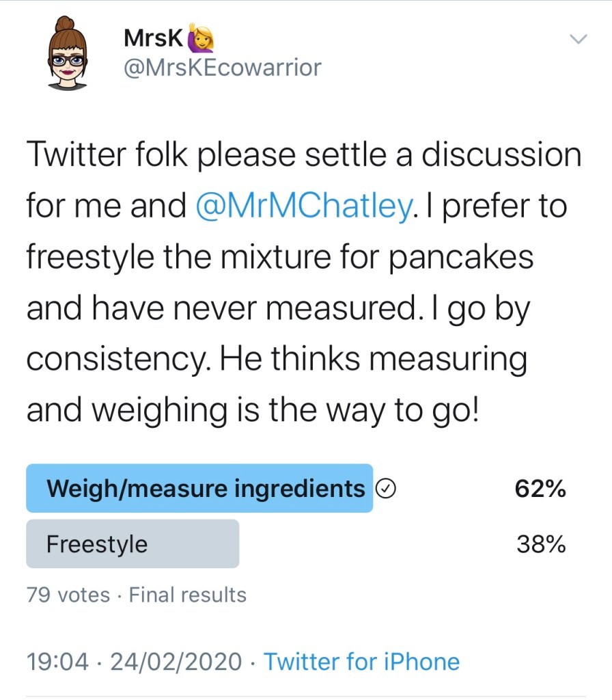Click the 79 votes count
The width and height of the screenshot is (612, 700).
[68, 595]
